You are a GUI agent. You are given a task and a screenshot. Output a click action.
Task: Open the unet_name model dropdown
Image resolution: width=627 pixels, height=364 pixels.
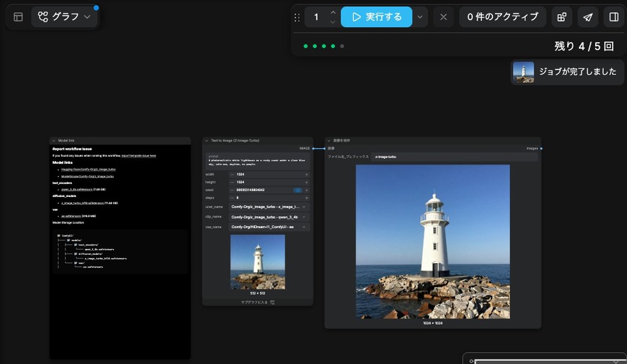(269, 207)
